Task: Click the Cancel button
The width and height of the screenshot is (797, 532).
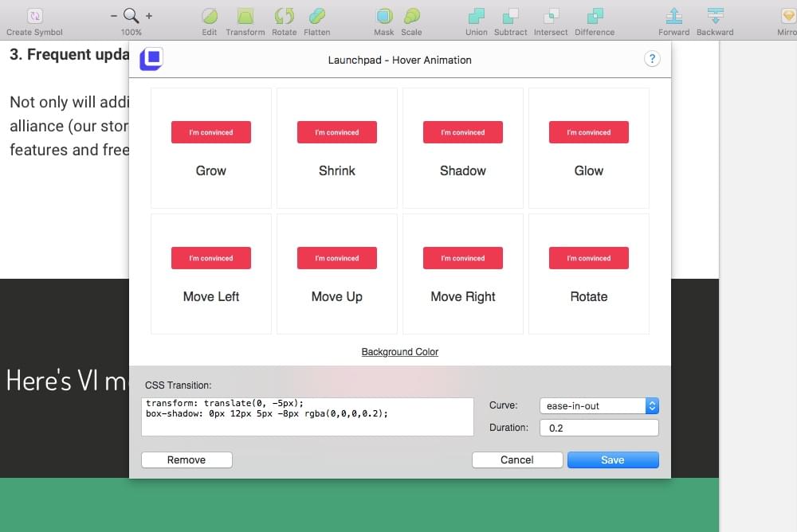Action: coord(517,460)
